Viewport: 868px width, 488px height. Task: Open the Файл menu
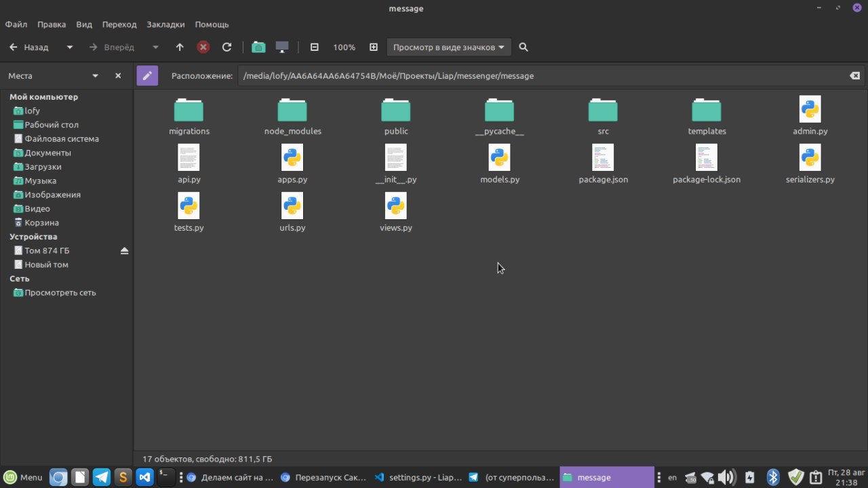pyautogui.click(x=16, y=24)
